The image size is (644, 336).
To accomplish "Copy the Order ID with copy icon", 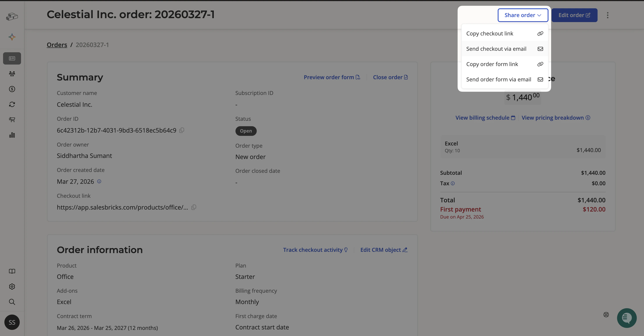I will pyautogui.click(x=182, y=130).
